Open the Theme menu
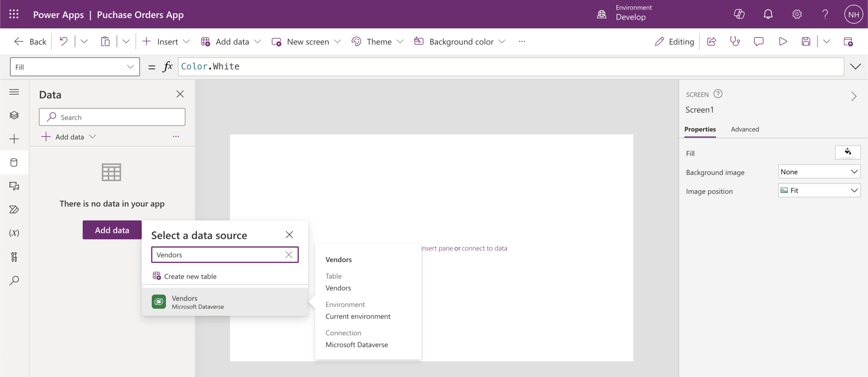The image size is (868, 377). click(378, 42)
